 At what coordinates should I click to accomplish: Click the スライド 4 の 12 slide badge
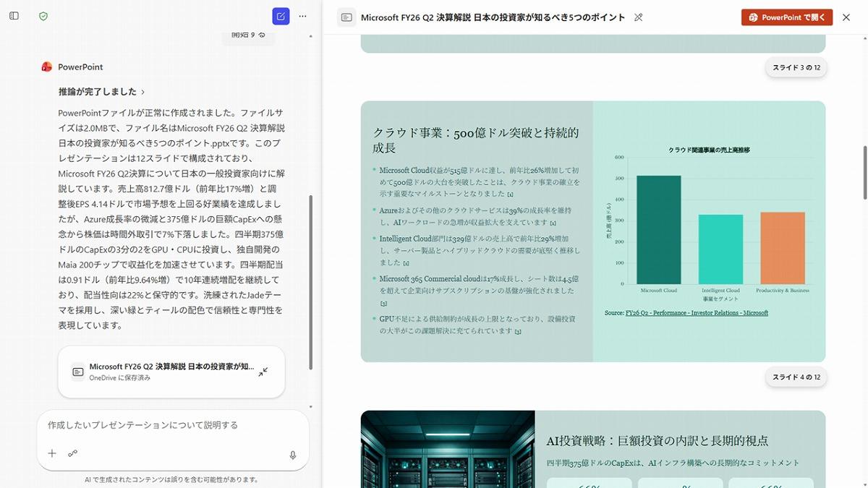(796, 377)
